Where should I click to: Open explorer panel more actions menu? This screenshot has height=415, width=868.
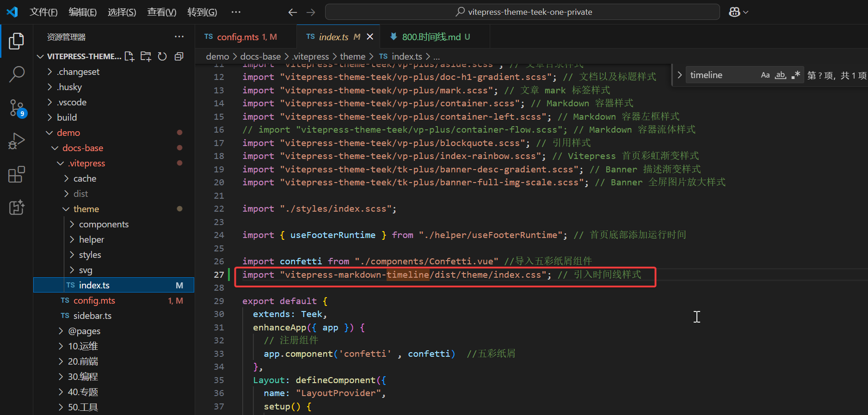(x=179, y=37)
